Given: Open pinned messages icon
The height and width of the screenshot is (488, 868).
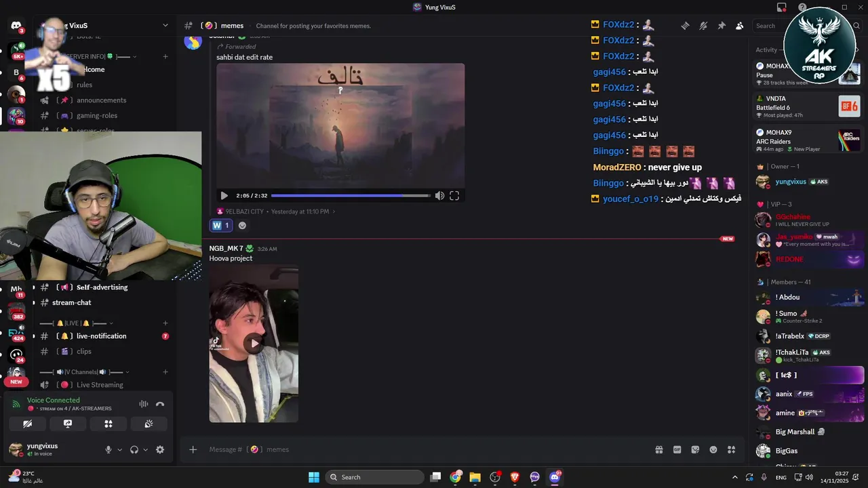Looking at the screenshot, I should click(x=722, y=26).
